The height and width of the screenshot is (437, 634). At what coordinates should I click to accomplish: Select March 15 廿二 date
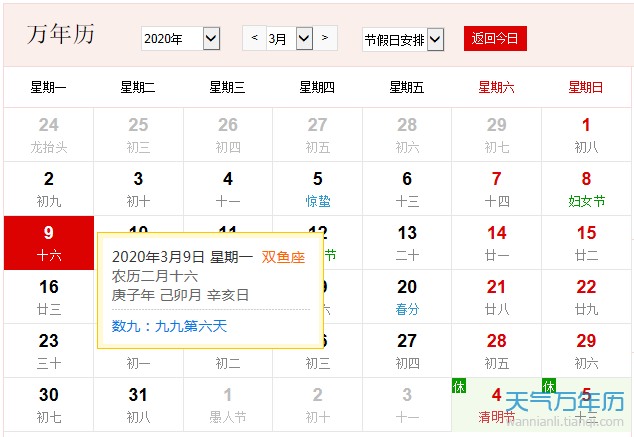click(x=586, y=243)
